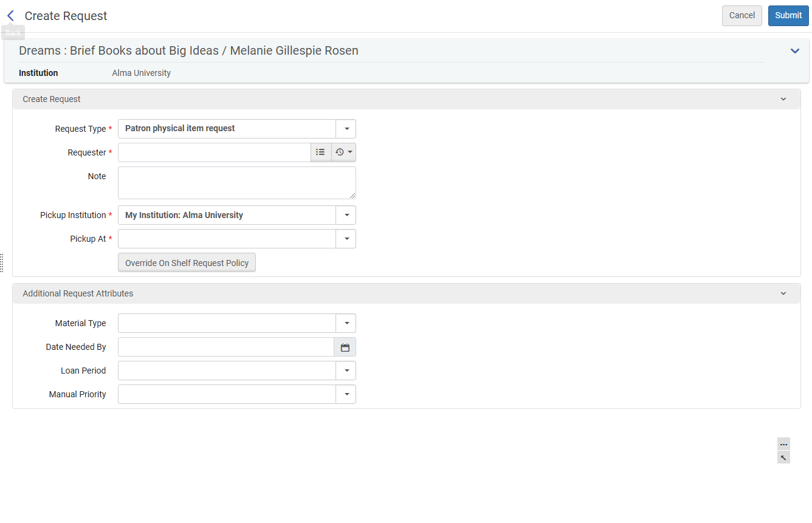Open the Pickup At dropdown

pyautogui.click(x=346, y=239)
